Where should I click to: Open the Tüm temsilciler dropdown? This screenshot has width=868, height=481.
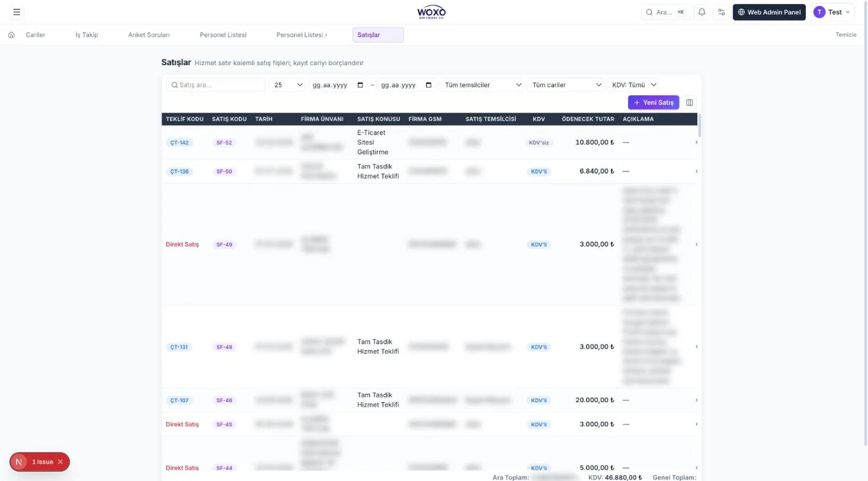click(482, 85)
